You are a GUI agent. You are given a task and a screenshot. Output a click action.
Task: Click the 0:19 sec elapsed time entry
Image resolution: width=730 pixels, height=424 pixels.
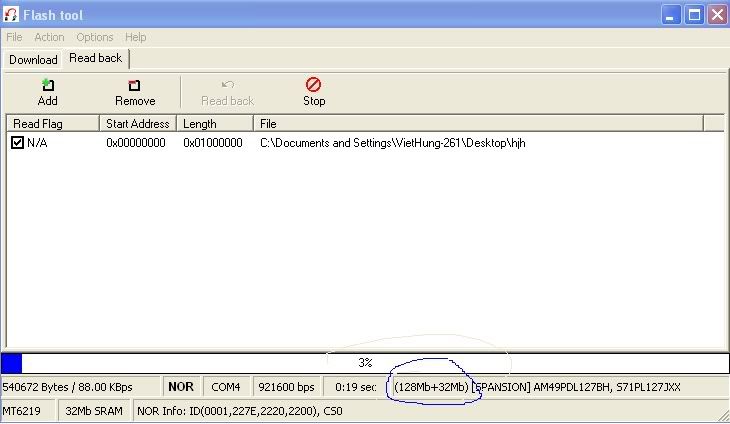[x=356, y=387]
